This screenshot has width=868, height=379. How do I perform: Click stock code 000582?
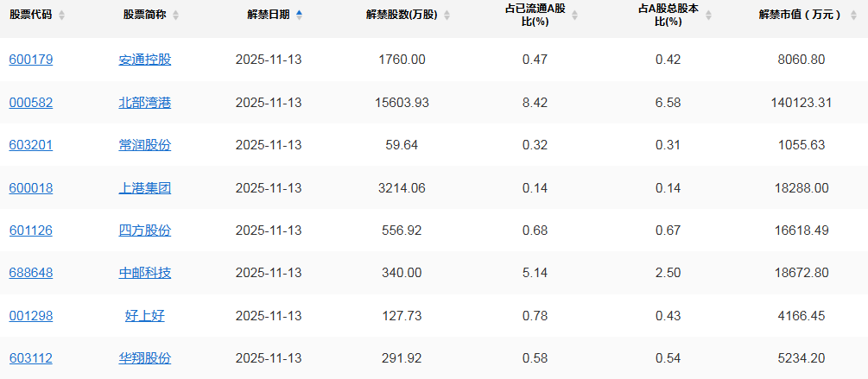(x=31, y=103)
